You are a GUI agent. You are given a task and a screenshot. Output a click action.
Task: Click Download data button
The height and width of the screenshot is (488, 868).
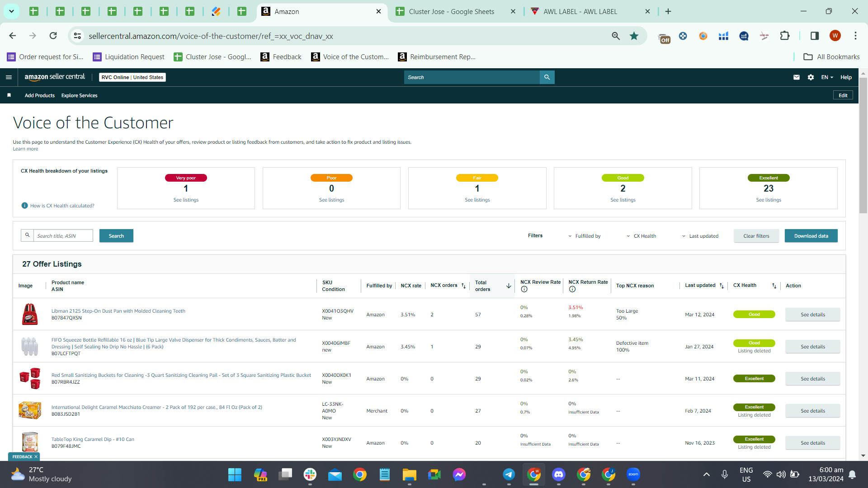(811, 236)
